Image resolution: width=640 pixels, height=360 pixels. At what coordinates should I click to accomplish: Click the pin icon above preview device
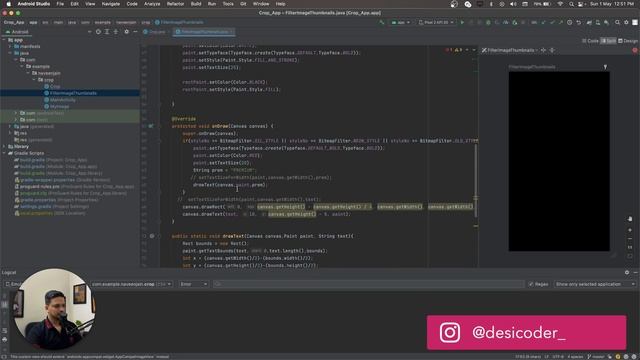[605, 67]
